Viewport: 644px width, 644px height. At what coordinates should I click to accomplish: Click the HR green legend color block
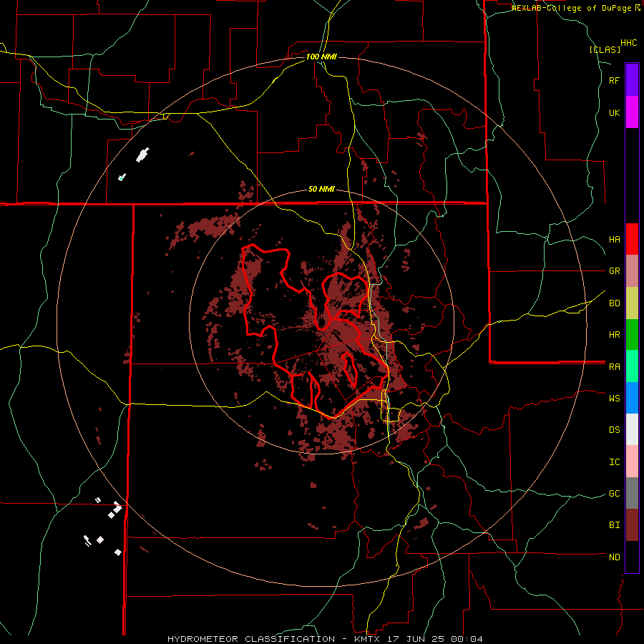632,335
